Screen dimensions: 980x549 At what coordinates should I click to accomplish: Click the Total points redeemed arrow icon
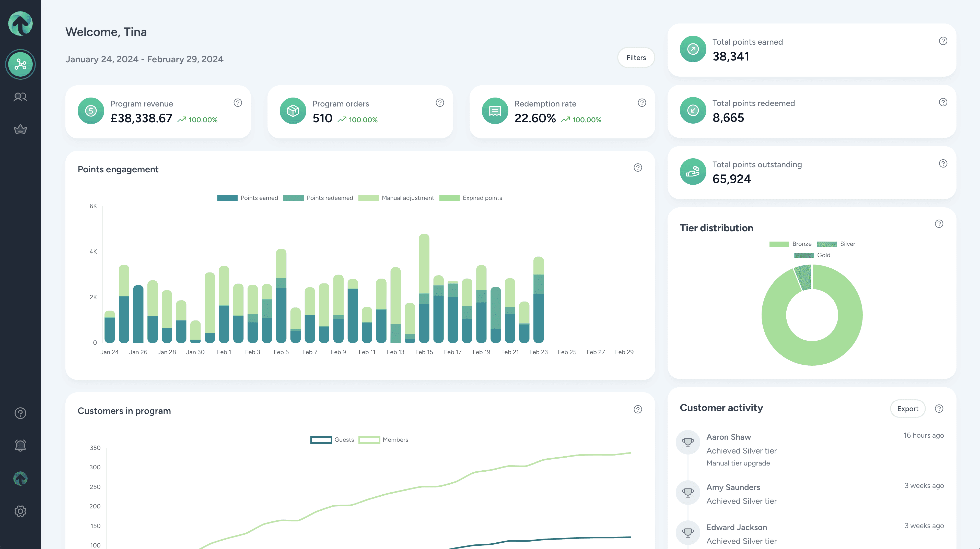click(x=693, y=110)
